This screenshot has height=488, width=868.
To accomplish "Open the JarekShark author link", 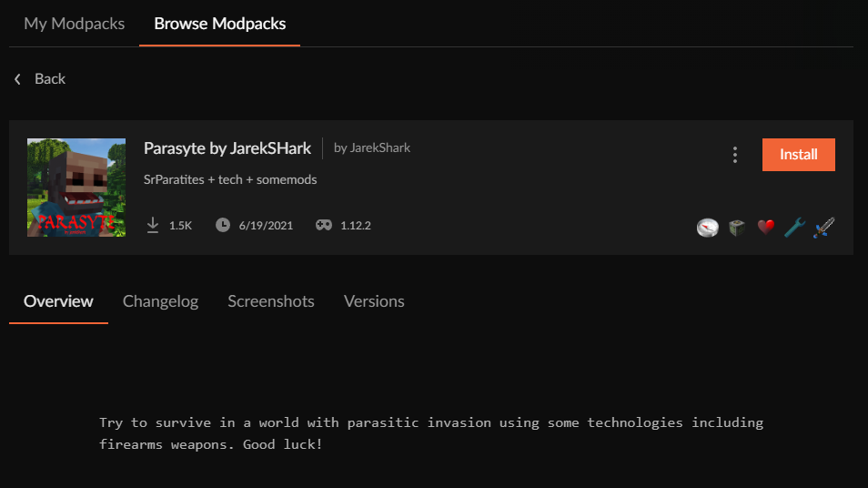I will 372,147.
